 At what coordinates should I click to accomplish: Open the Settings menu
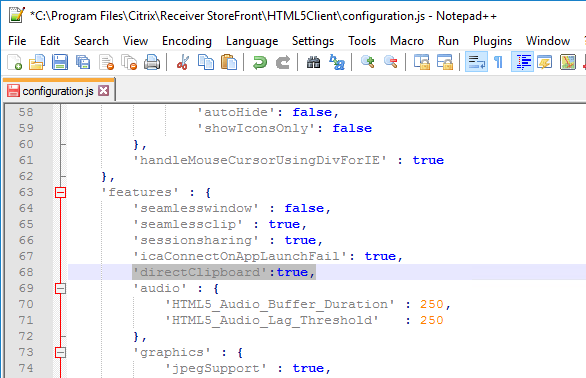[x=313, y=41]
